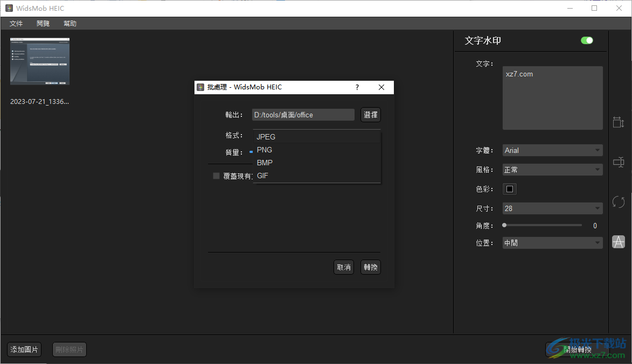
Task: Click the 刪除照片 button
Action: [70, 349]
